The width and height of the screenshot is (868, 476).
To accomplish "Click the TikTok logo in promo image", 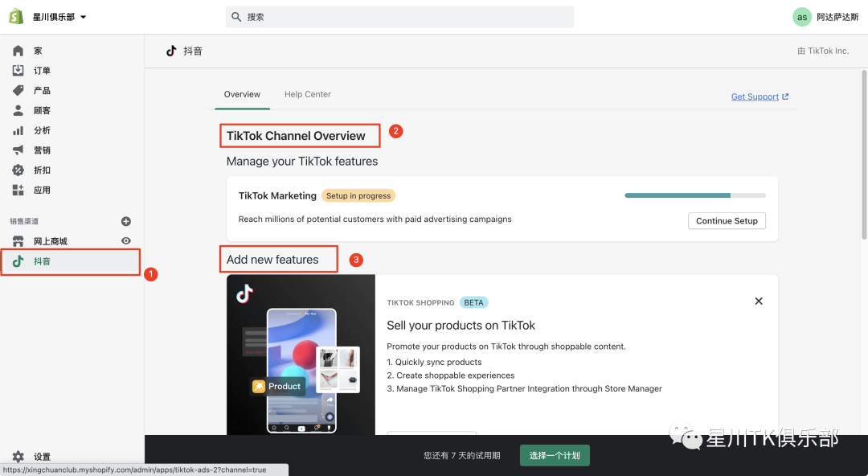I will [x=244, y=293].
